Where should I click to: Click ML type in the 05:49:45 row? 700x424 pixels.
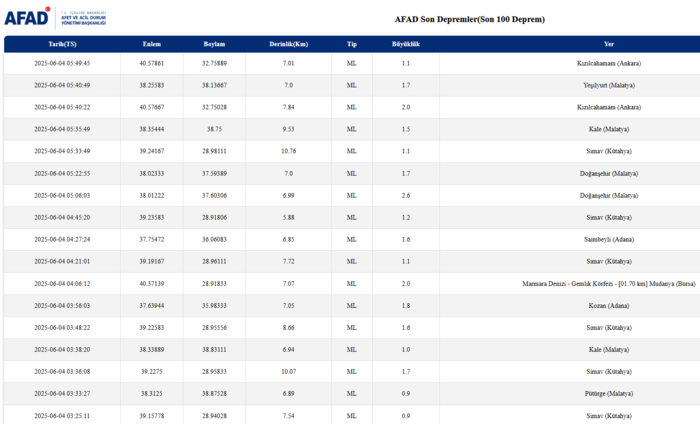tap(352, 63)
